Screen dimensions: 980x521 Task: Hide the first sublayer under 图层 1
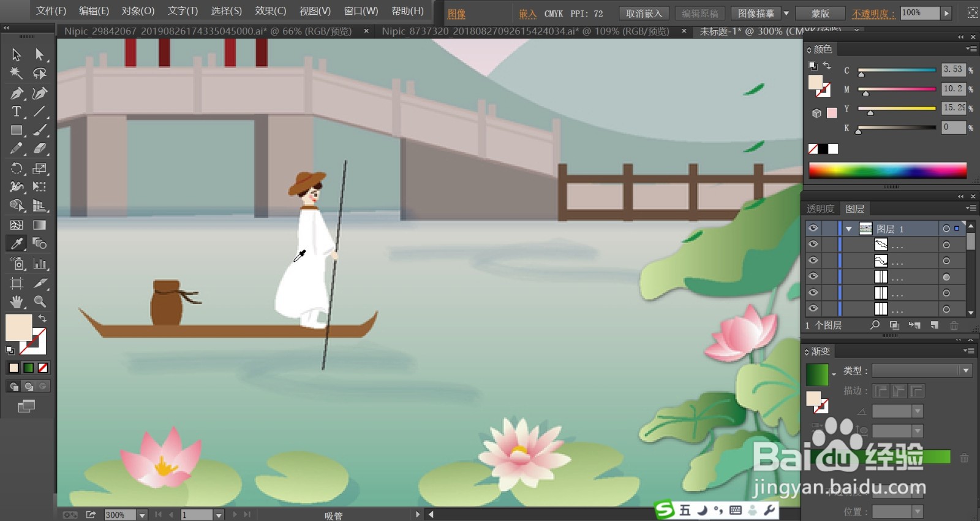[813, 244]
